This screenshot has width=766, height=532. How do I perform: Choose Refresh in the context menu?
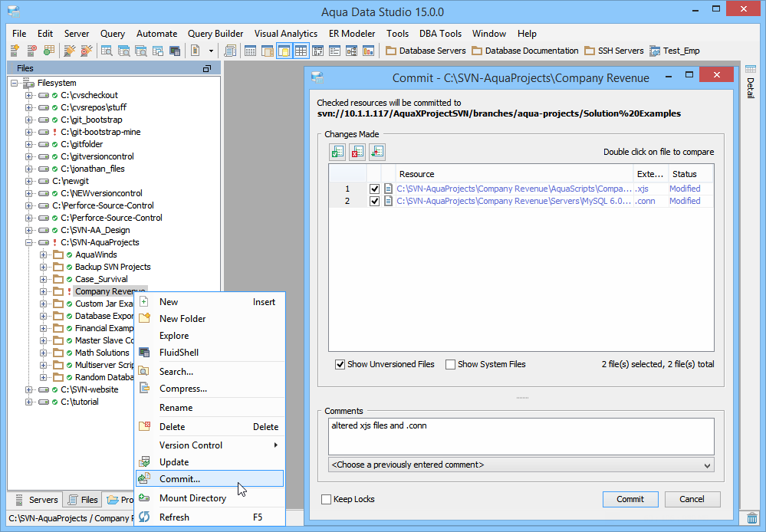point(209,517)
